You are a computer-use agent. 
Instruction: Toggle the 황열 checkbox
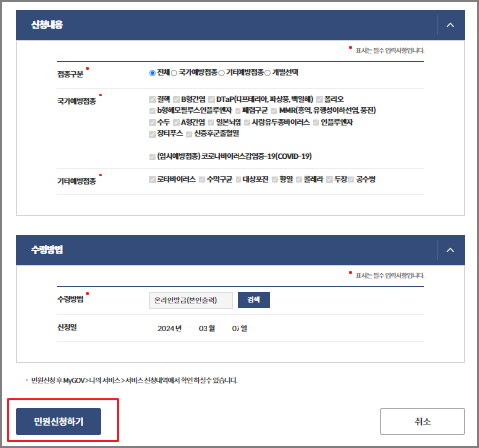pos(275,180)
